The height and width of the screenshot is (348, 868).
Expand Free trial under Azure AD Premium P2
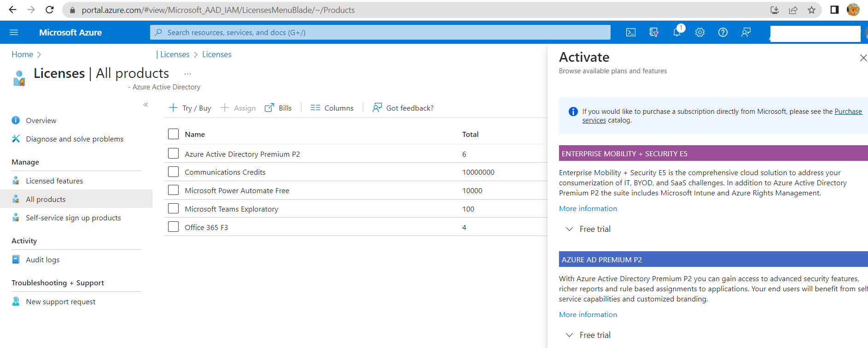pos(588,335)
